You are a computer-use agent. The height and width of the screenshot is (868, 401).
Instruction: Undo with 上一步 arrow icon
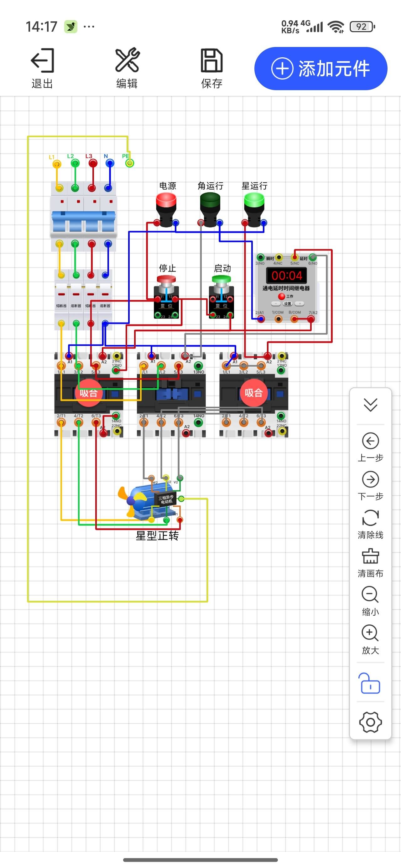pyautogui.click(x=370, y=441)
